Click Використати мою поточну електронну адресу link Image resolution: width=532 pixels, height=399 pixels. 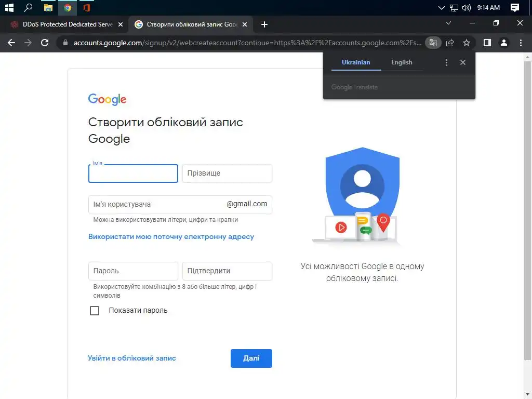171,237
